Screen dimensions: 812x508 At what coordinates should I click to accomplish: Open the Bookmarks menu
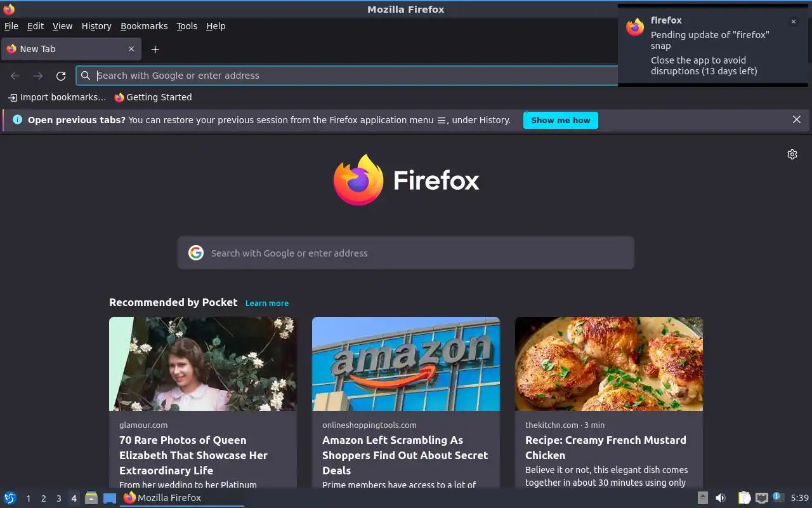[x=144, y=26]
